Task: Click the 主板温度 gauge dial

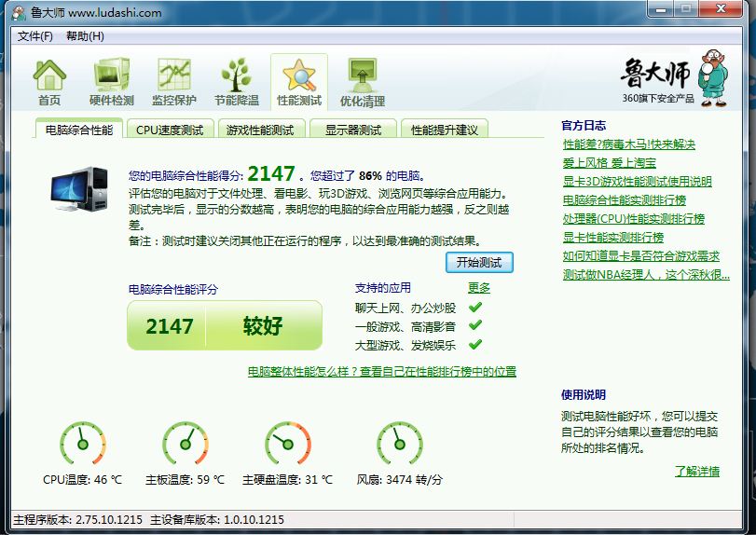Action: 186,444
